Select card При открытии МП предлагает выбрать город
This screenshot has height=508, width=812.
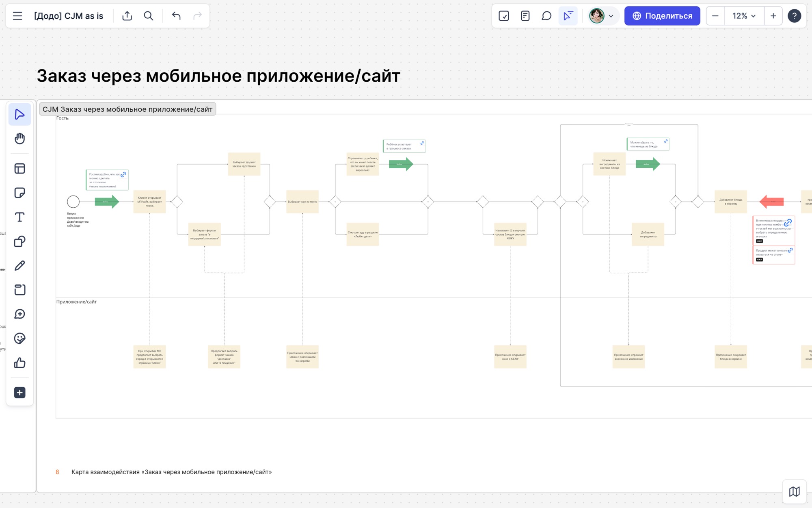click(149, 357)
